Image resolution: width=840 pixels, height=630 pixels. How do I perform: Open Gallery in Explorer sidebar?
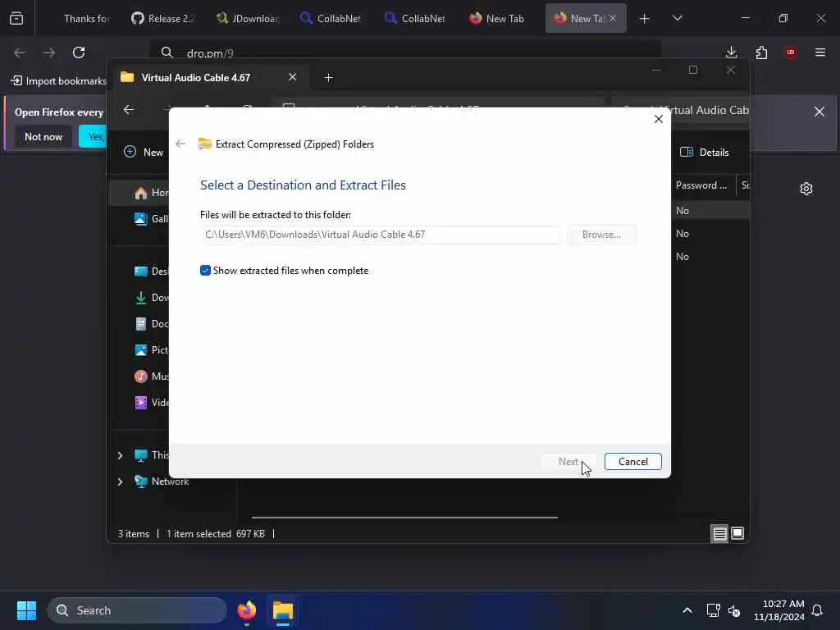click(152, 218)
